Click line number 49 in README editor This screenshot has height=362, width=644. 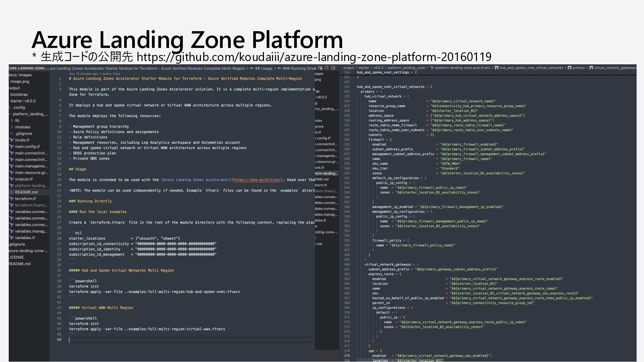pyautogui.click(x=59, y=340)
